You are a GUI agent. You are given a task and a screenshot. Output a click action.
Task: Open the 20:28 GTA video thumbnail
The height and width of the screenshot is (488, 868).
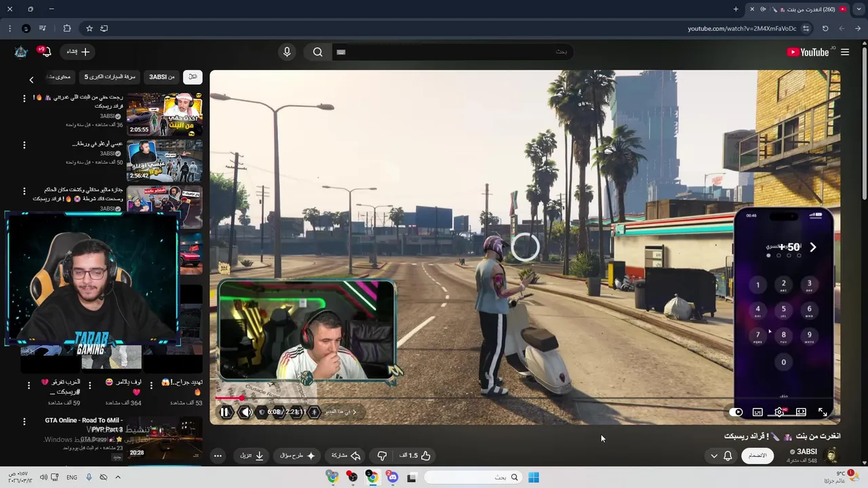164,437
